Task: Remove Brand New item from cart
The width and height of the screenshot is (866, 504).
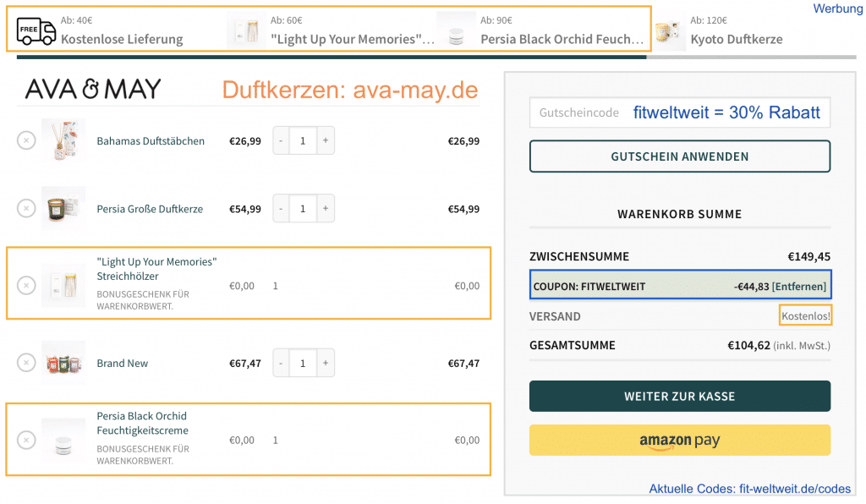Action: tap(26, 363)
